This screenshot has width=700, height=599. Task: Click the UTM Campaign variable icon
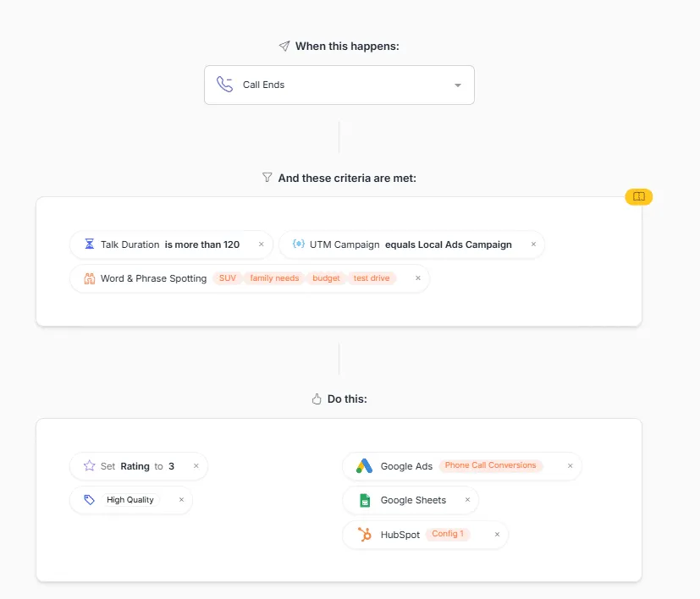pyautogui.click(x=299, y=244)
